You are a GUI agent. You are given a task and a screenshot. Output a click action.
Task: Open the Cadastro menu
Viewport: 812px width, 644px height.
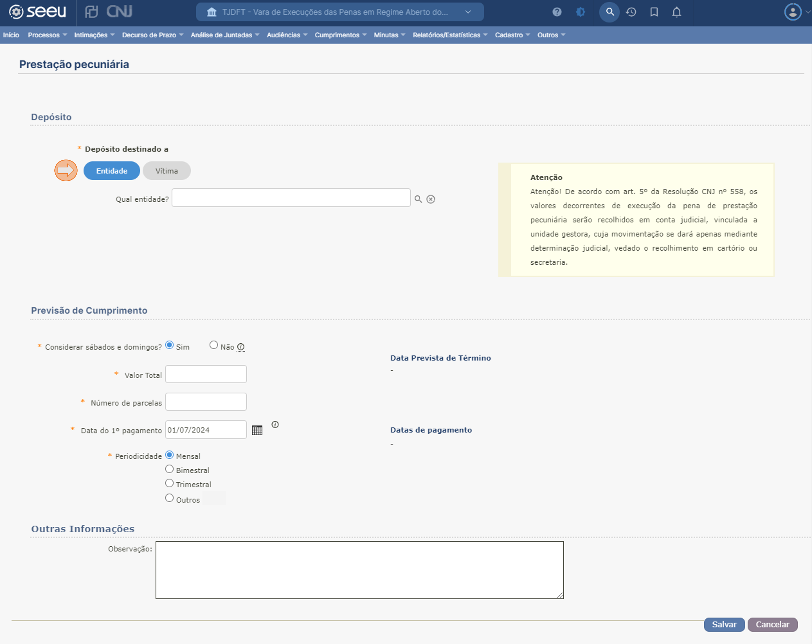pos(512,35)
